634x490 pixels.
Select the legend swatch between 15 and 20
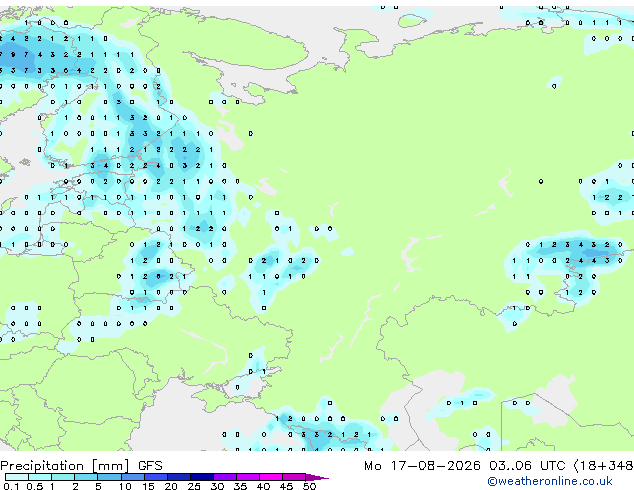(x=156, y=477)
